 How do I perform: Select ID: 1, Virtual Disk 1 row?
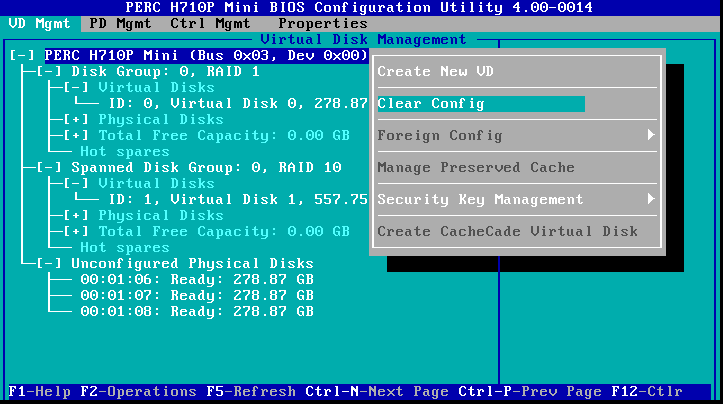238,200
